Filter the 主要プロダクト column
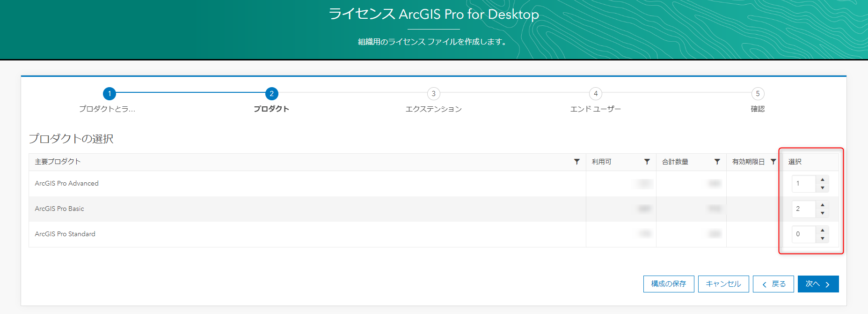868x314 pixels. coord(576,162)
